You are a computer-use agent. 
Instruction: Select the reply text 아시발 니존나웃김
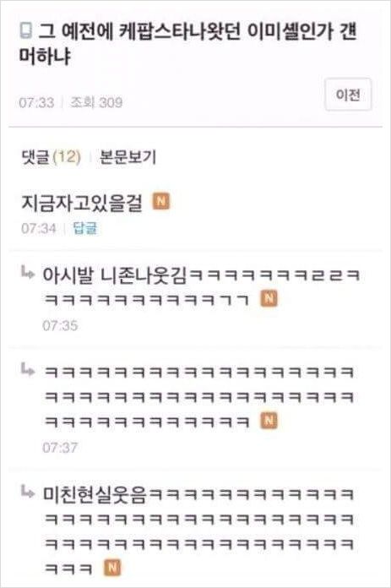click(x=114, y=275)
